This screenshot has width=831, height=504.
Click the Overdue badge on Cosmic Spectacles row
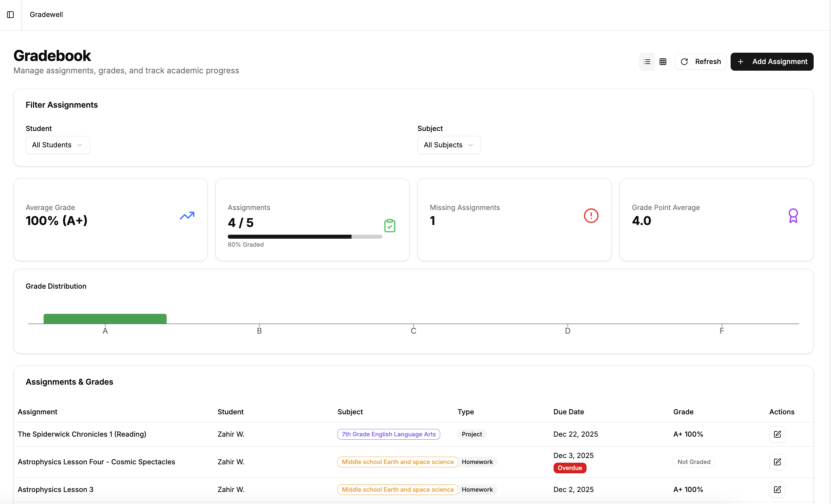570,468
